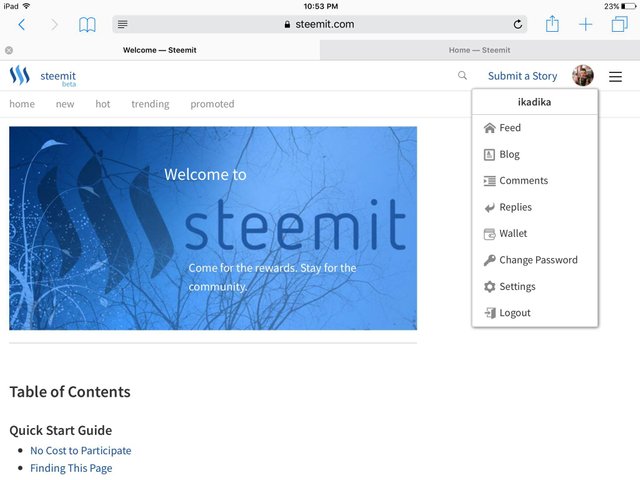
Task: Tap the ikadika profile avatar
Action: click(x=582, y=76)
